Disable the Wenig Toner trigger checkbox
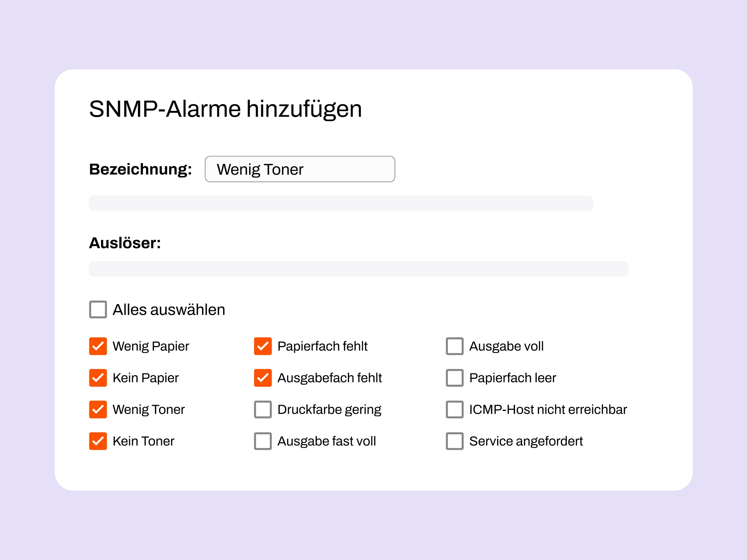747x560 pixels. tap(98, 409)
